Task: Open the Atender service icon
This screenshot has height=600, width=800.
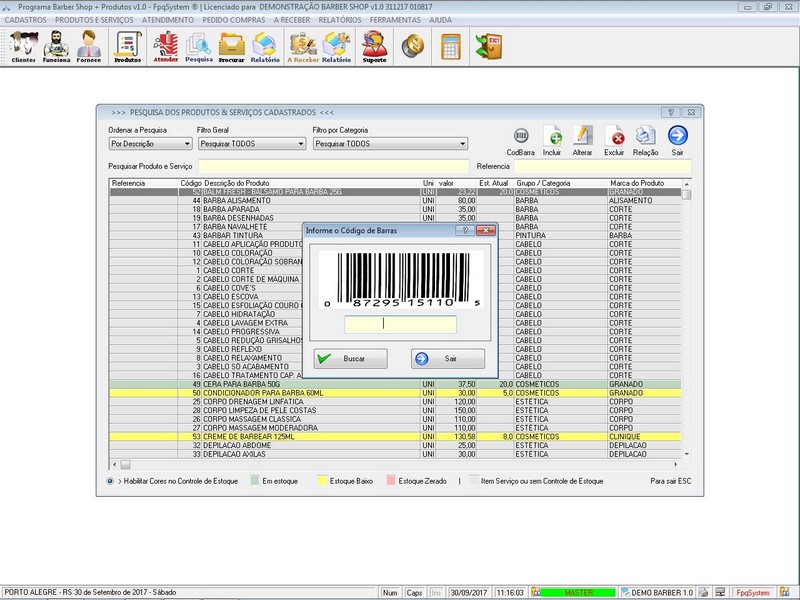Action: coord(165,46)
